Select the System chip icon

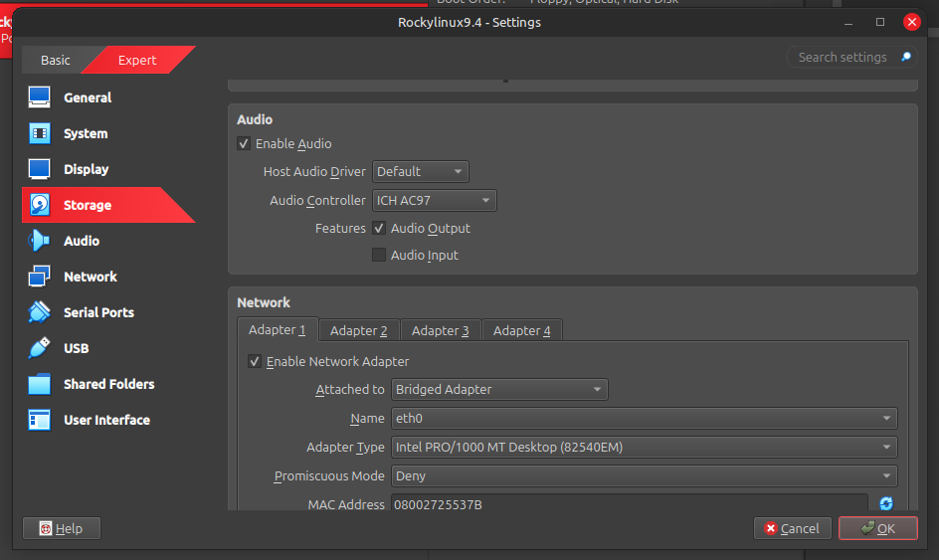tap(40, 133)
